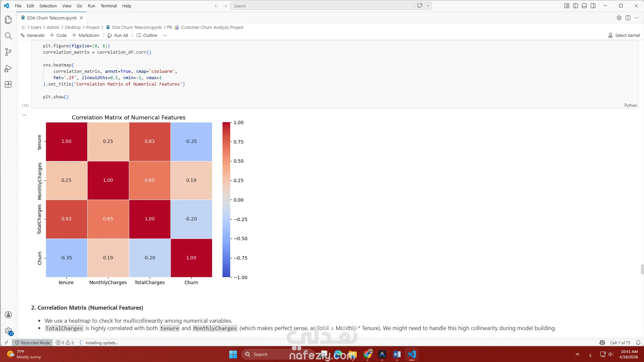Click Admin in the breadcrumb path
Image resolution: width=644 pixels, height=362 pixels.
click(53, 28)
